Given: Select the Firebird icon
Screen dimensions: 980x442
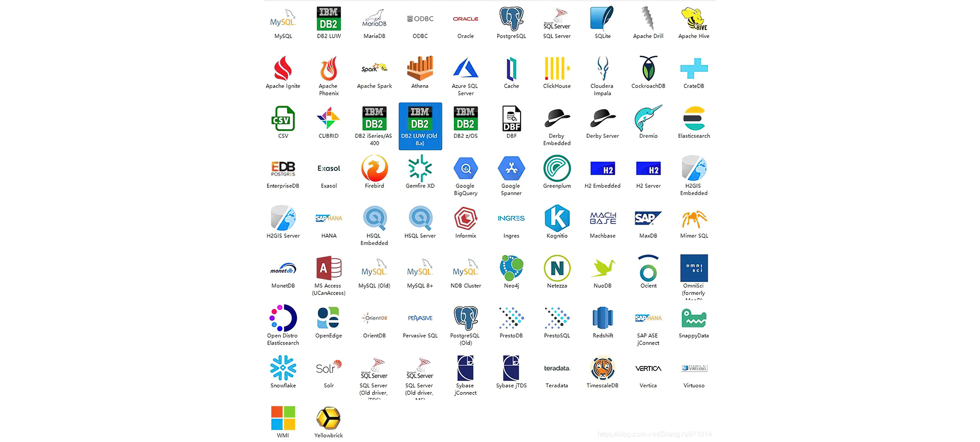Looking at the screenshot, I should (x=375, y=169).
